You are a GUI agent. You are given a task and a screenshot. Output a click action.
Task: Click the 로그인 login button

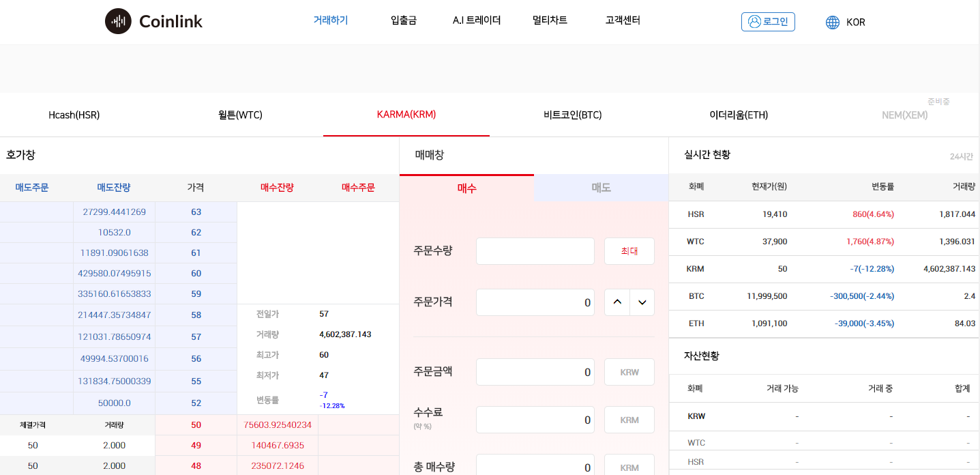coord(768,21)
